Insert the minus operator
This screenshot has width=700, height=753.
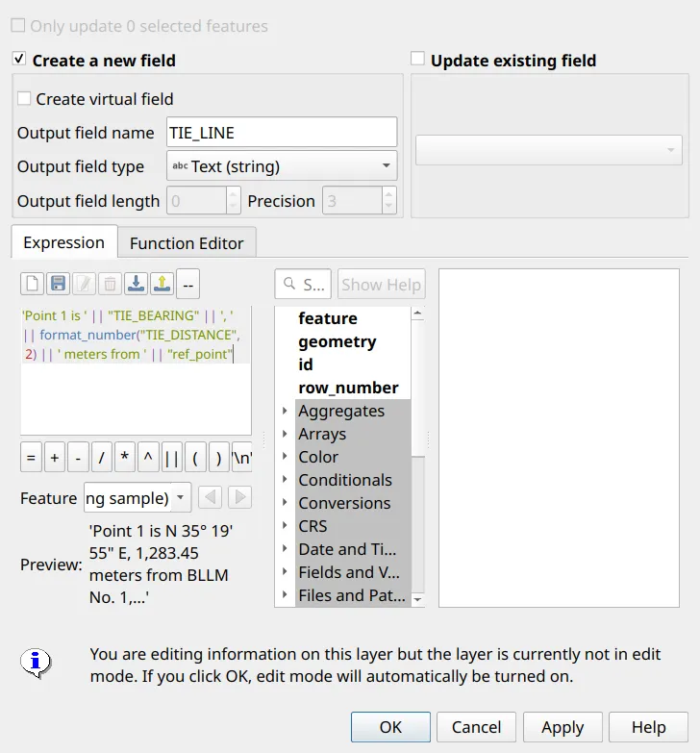pyautogui.click(x=78, y=458)
